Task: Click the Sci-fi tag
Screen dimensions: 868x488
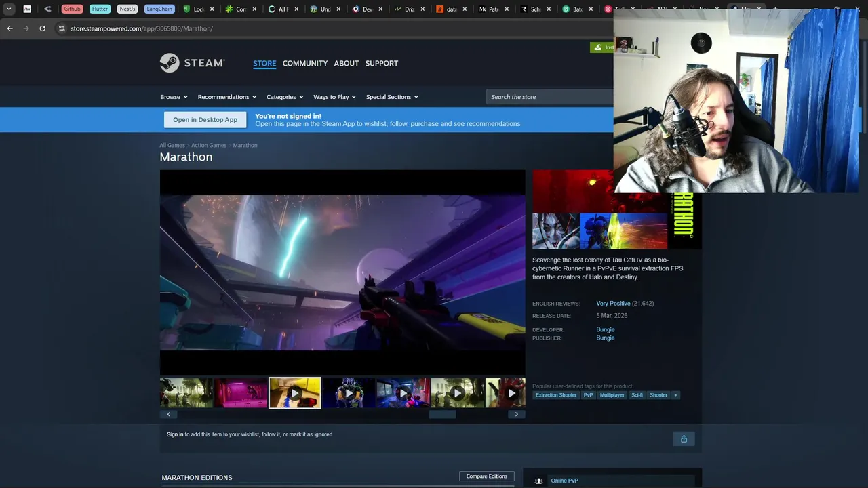Action: click(x=637, y=395)
